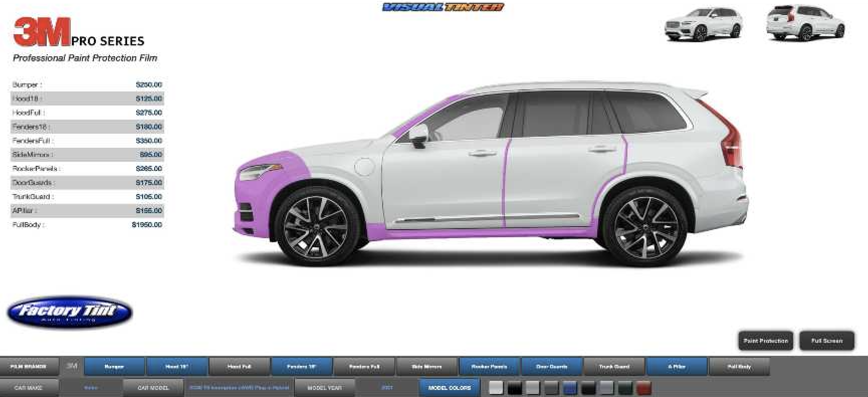Pick the red model color swatch
This screenshot has width=868, height=397.
pyautogui.click(x=643, y=388)
